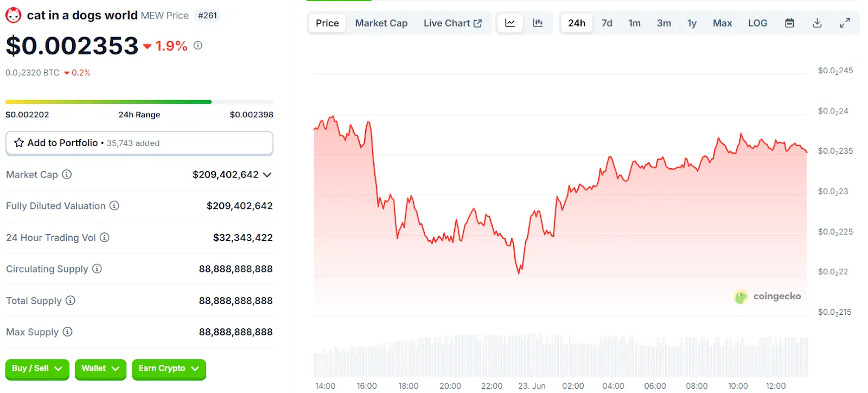Click info icon next to Circulating Supply

click(97, 269)
